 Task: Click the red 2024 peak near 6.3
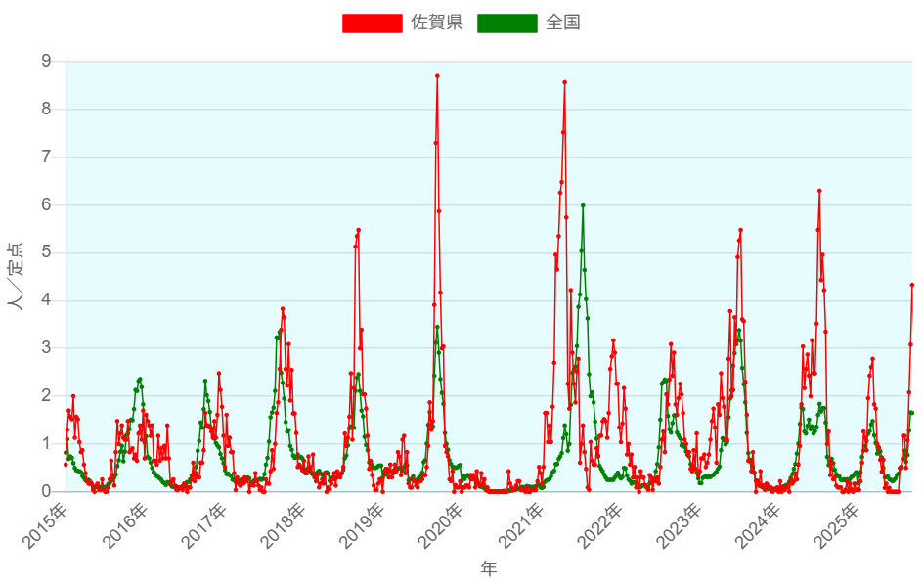point(819,191)
